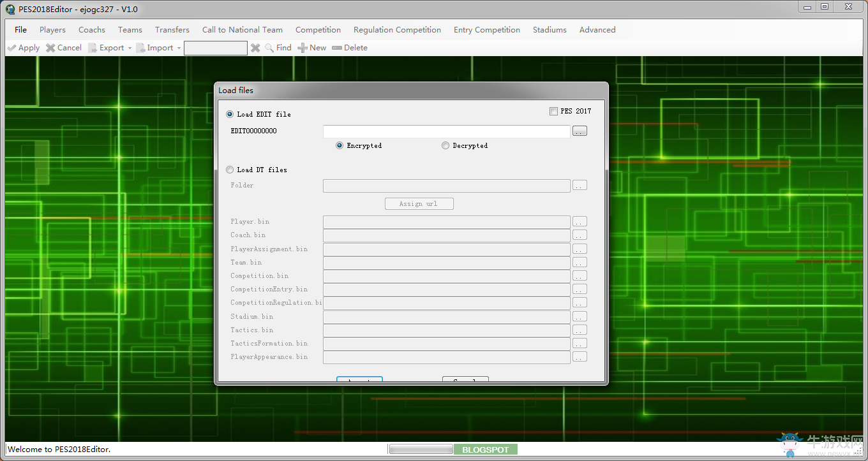Image resolution: width=868 pixels, height=461 pixels.
Task: Select the Load EDIT file radio button
Action: click(230, 114)
